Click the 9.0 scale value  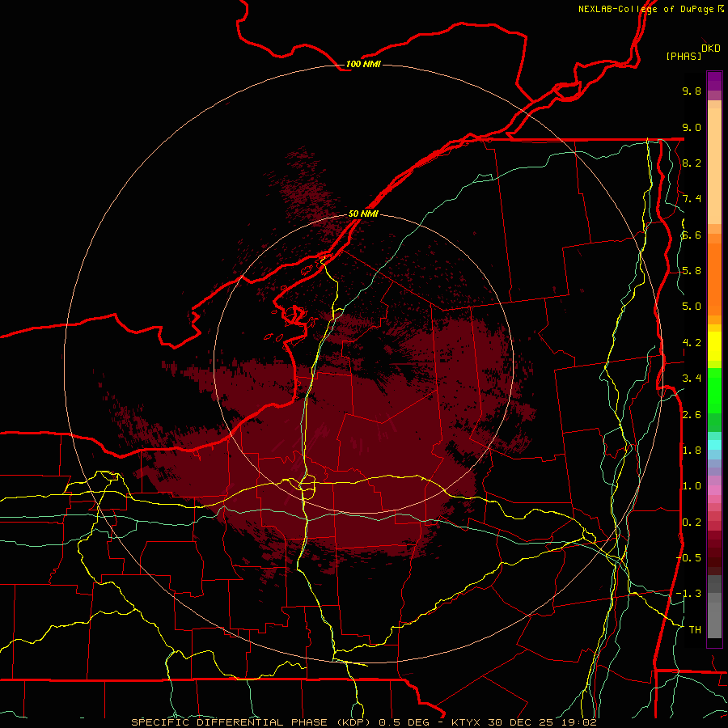tap(692, 127)
